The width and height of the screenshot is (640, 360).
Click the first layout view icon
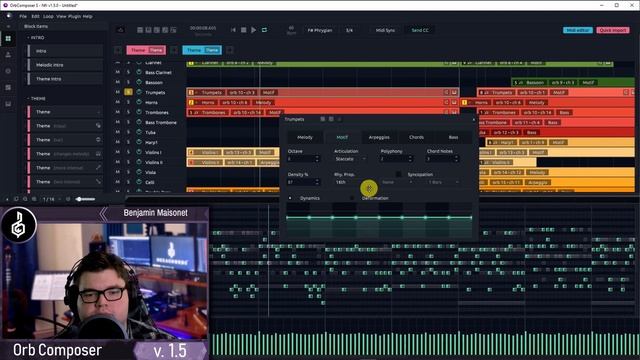pos(140,30)
